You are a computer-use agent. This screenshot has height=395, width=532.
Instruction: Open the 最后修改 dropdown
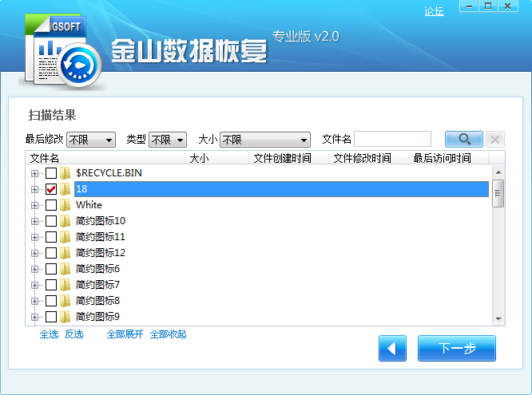coord(91,140)
